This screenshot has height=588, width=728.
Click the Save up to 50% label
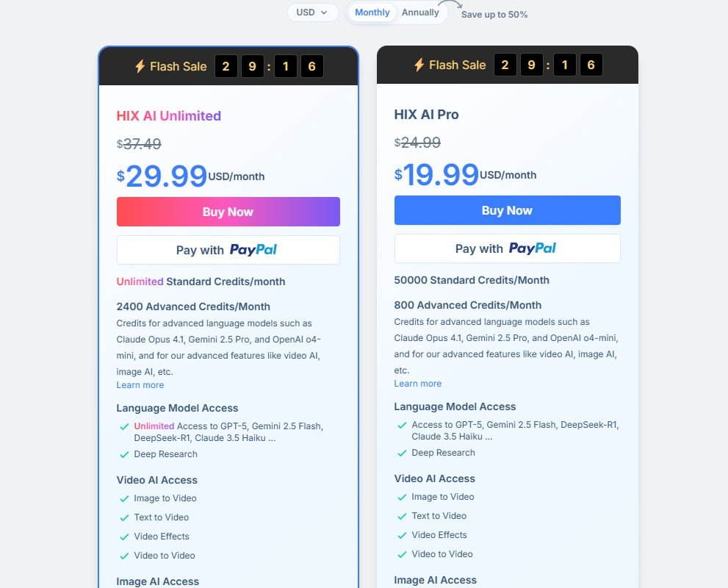[494, 15]
